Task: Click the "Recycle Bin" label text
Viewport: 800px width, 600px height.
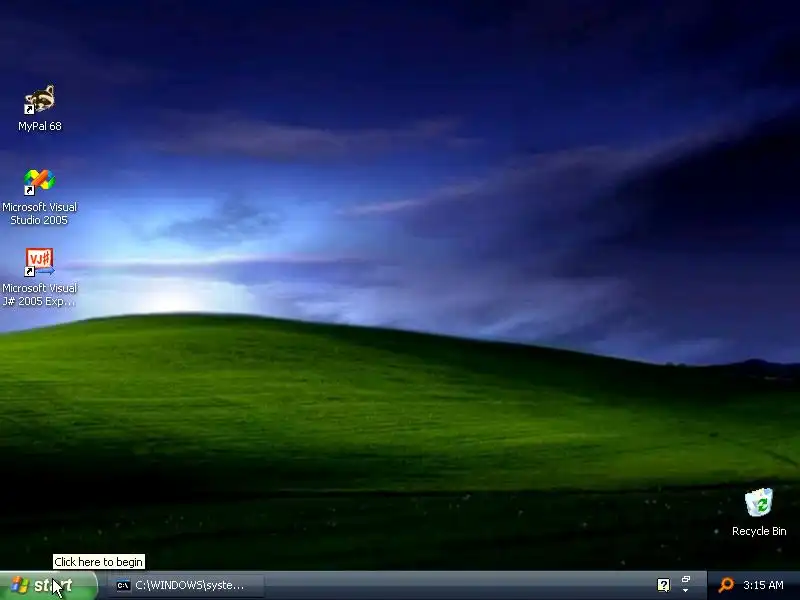Action: 759,531
